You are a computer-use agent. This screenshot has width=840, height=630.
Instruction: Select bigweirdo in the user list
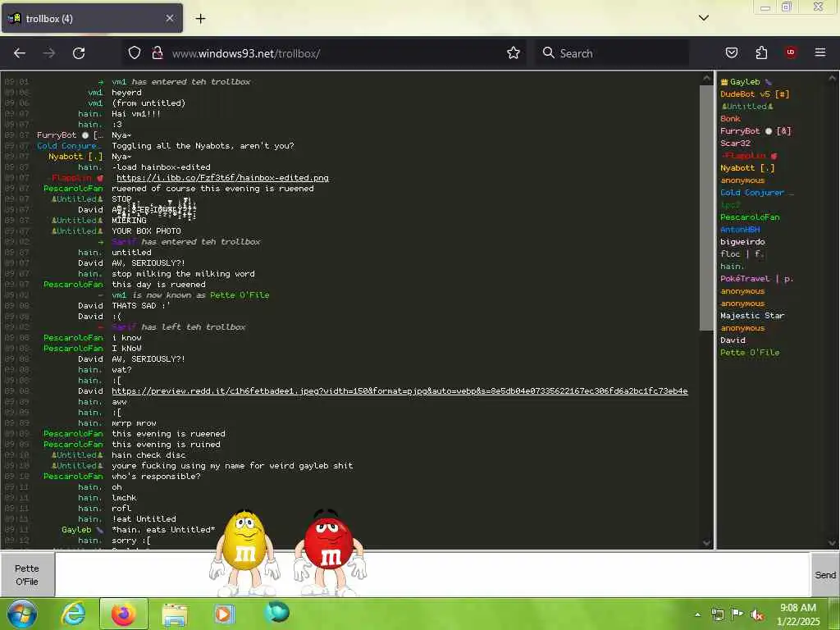coord(742,242)
